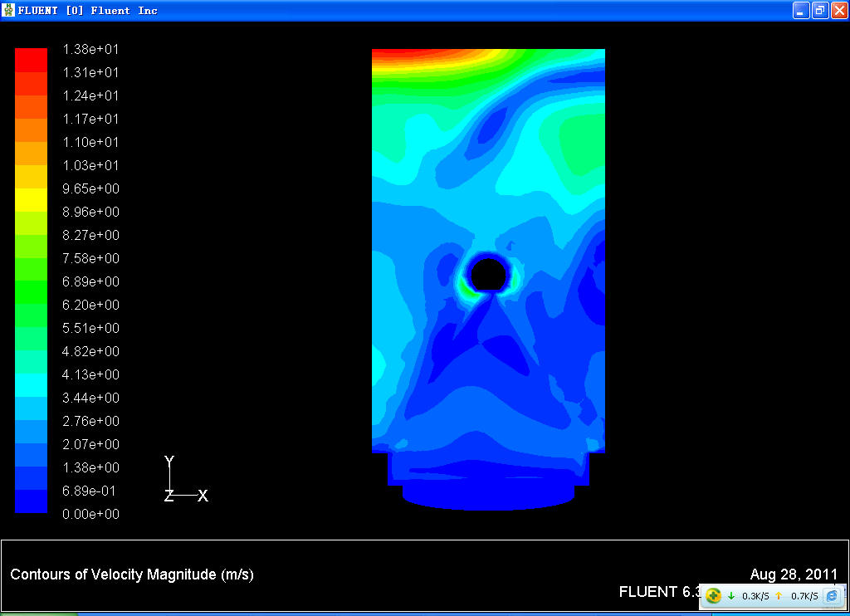
Task: Click the Fluent application icon in title bar
Action: [x=9, y=11]
